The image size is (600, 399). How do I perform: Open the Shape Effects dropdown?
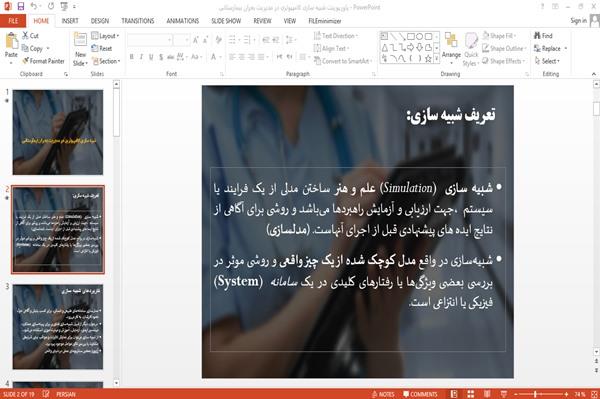(x=503, y=61)
